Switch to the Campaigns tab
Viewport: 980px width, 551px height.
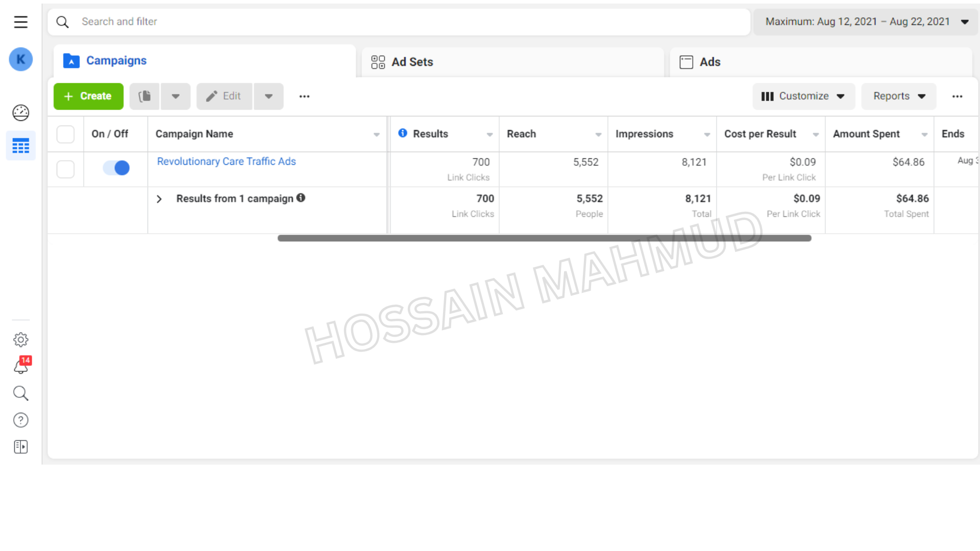point(205,61)
